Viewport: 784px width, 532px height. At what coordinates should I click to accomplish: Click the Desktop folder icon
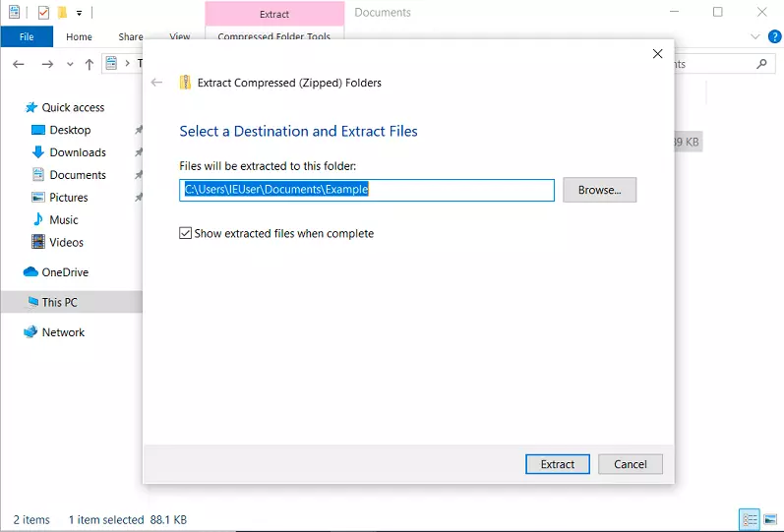(38, 130)
